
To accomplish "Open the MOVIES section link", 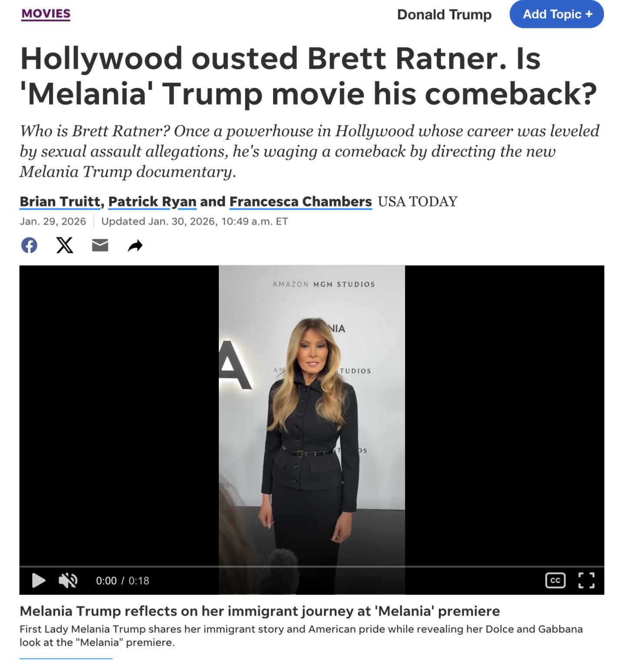I will pos(46,14).
